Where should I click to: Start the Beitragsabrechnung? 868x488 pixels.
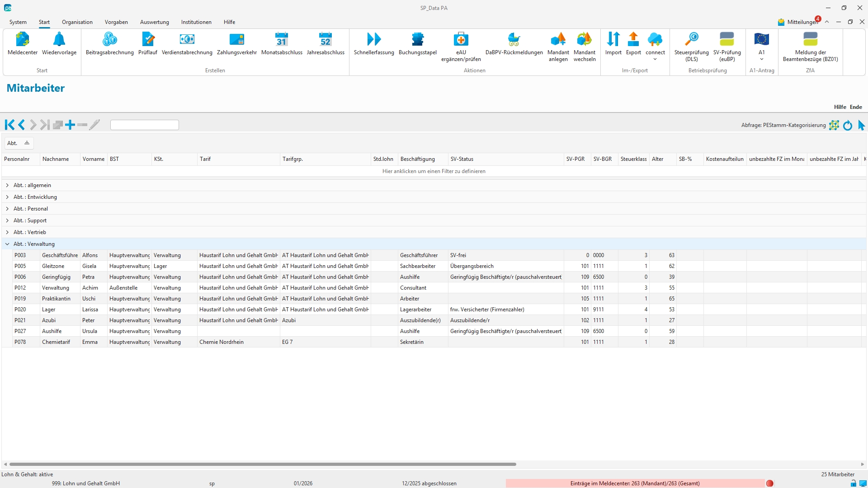109,40
